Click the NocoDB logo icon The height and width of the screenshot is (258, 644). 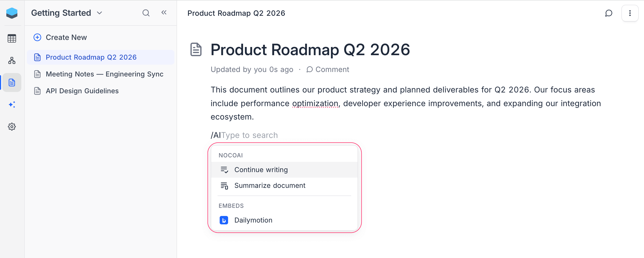coord(12,13)
